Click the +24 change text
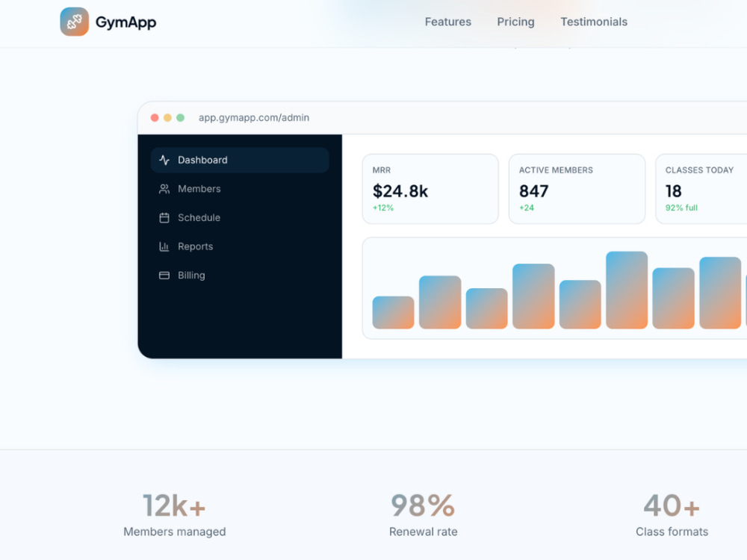 click(527, 208)
